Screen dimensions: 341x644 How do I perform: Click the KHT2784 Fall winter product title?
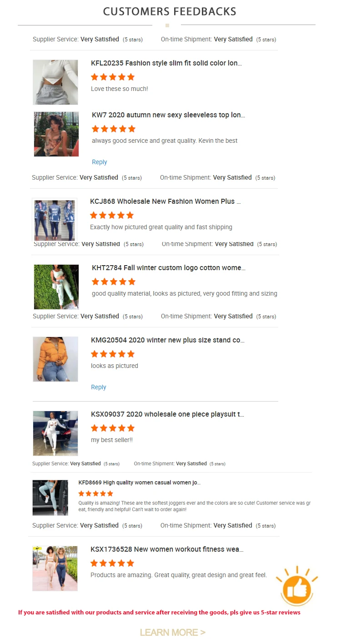point(169,267)
